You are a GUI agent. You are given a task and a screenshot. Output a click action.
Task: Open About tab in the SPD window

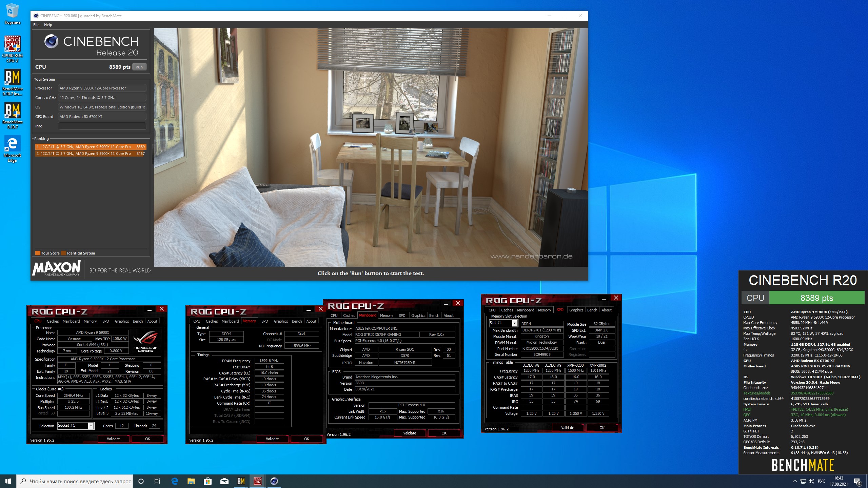pyautogui.click(x=607, y=310)
